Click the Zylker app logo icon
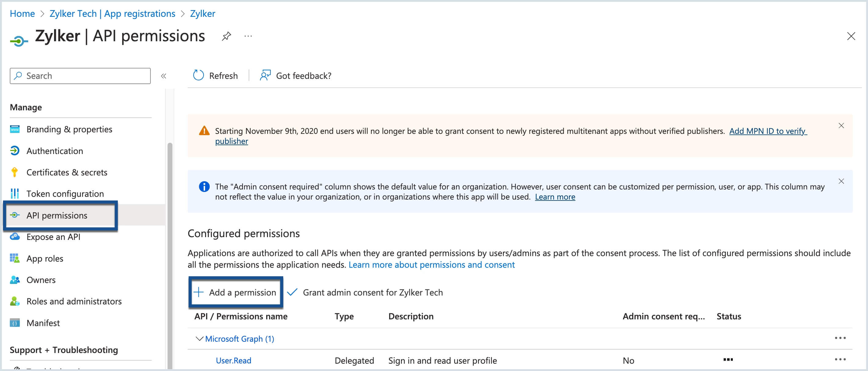 pos(19,41)
